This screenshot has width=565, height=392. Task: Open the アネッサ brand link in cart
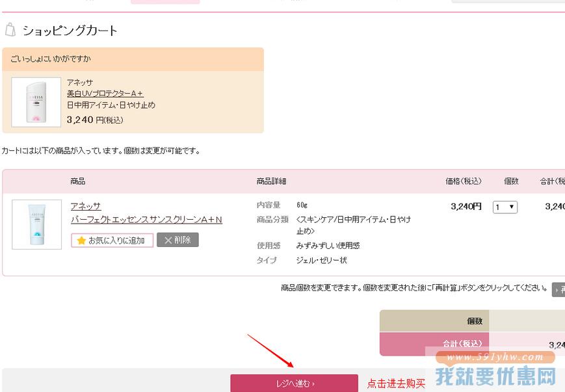pyautogui.click(x=86, y=206)
